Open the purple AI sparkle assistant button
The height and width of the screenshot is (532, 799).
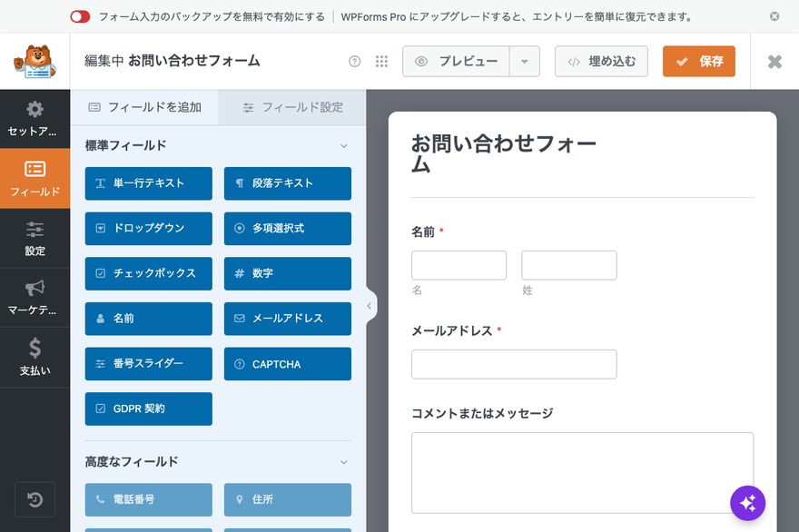tap(747, 504)
